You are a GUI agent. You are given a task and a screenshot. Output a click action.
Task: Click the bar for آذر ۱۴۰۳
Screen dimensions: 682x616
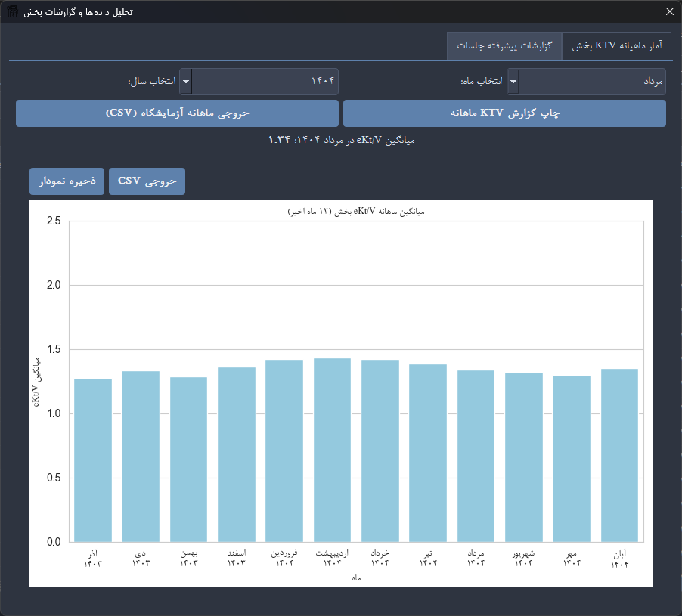(x=93, y=460)
